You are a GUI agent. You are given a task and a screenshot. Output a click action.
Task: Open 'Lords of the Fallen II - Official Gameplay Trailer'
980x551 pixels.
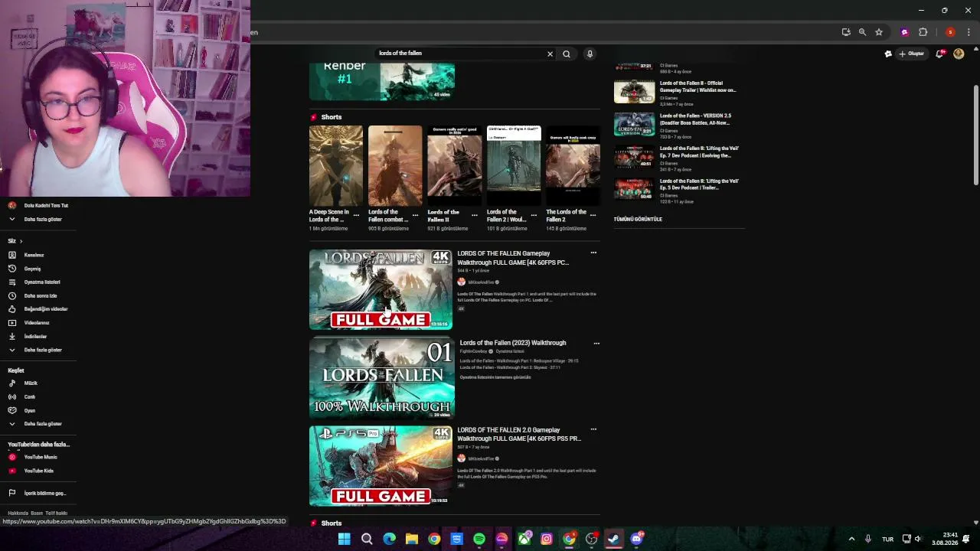point(698,86)
